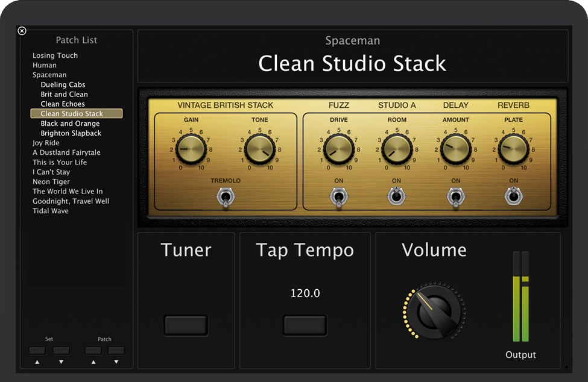Screen dimensions: 588x382
Task: Click the Fuzz Drive knob
Action: coord(338,149)
